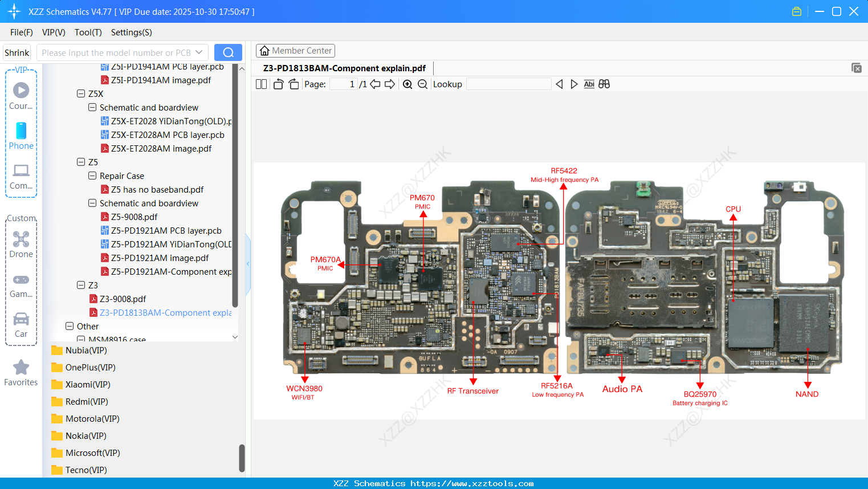This screenshot has width=868, height=489.
Task: Open the Settings(S) menu
Action: 132,32
